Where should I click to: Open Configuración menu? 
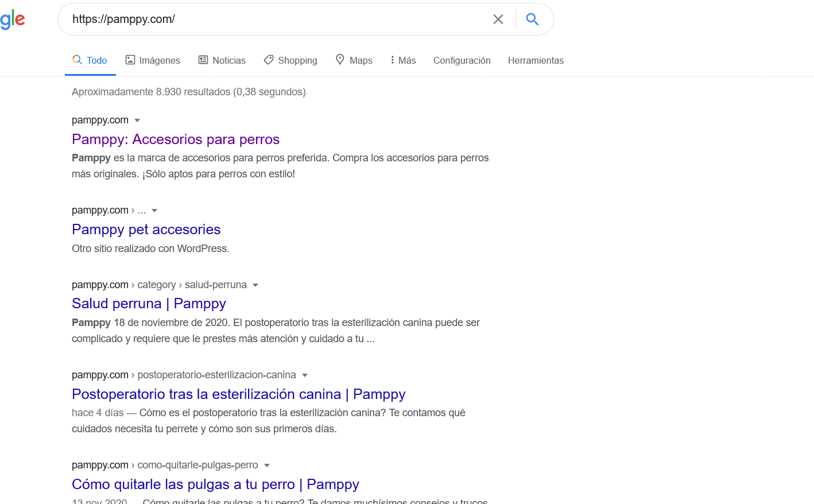(x=462, y=60)
